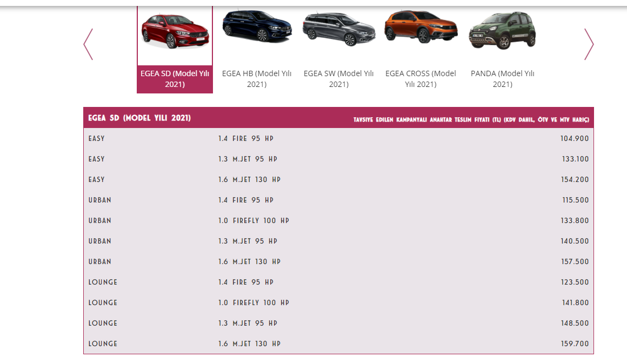Screen dimensions: 627x364
Task: Click engine 1.6 M.Jet 130 HP in the 159.700 row
Action: 250,343
